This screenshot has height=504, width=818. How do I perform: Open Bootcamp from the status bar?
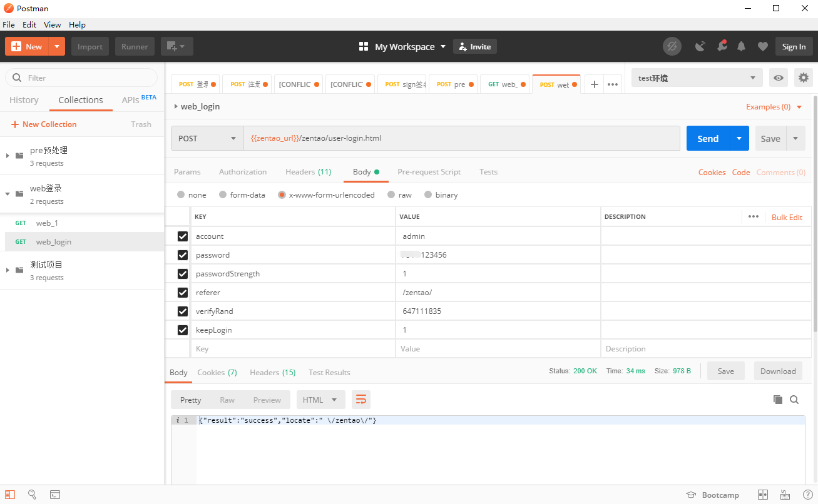(712, 495)
